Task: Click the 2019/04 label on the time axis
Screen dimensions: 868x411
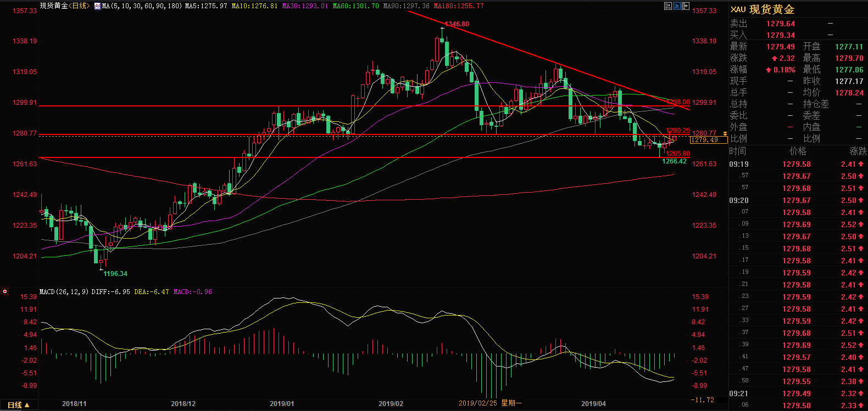Action: (594, 404)
